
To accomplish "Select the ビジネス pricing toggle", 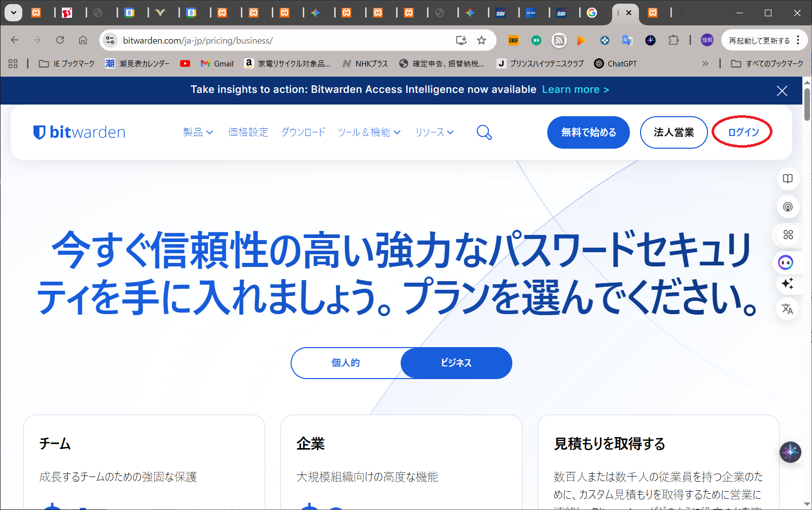I will (456, 363).
